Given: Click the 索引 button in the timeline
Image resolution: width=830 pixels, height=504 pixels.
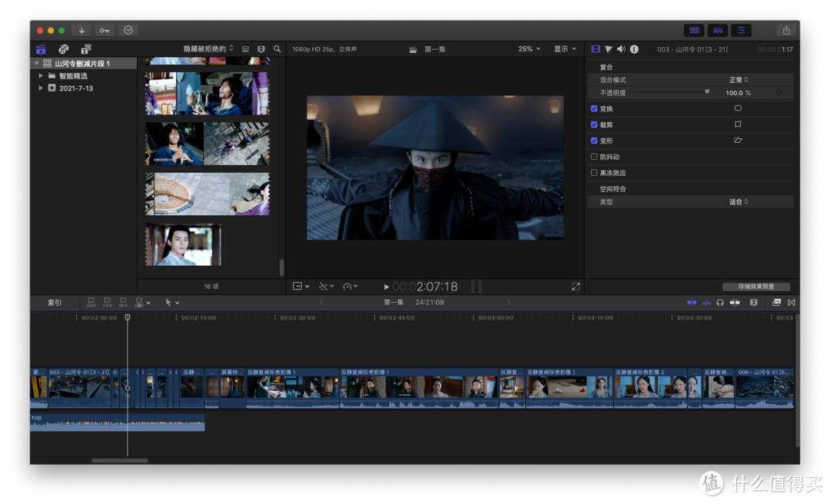Looking at the screenshot, I should click(54, 302).
